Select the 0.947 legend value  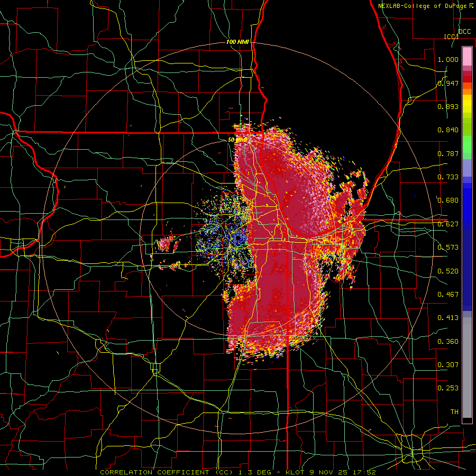coord(448,83)
